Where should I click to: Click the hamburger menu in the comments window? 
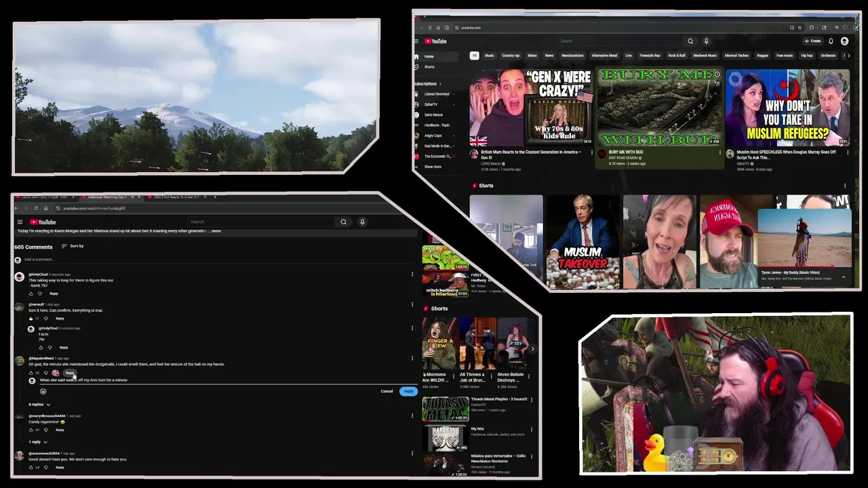coord(20,222)
